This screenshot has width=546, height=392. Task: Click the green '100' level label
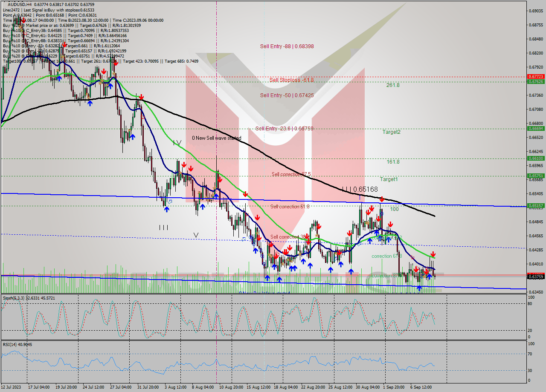394,209
